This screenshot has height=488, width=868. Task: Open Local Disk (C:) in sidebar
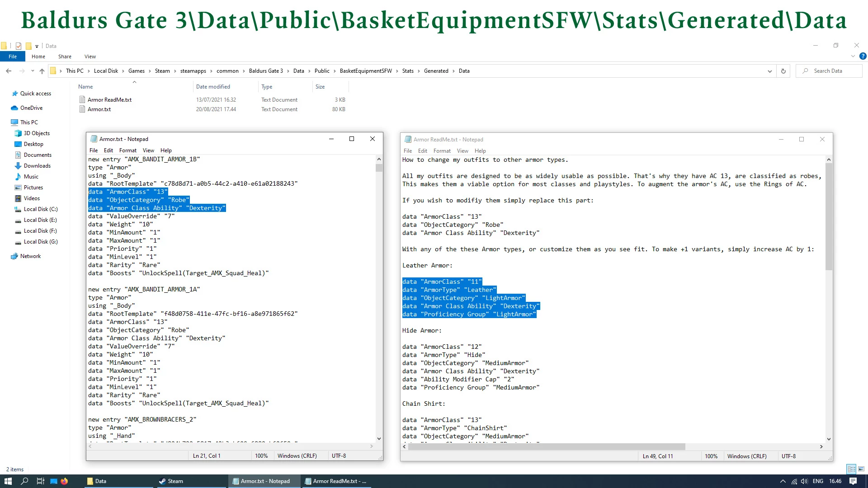coord(41,209)
